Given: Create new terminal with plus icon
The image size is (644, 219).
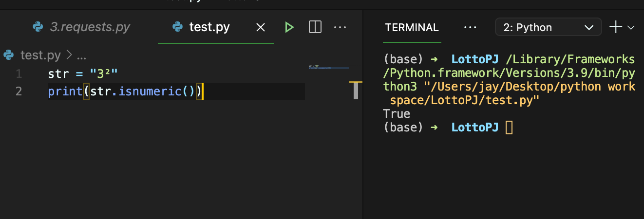Looking at the screenshot, I should [616, 27].
